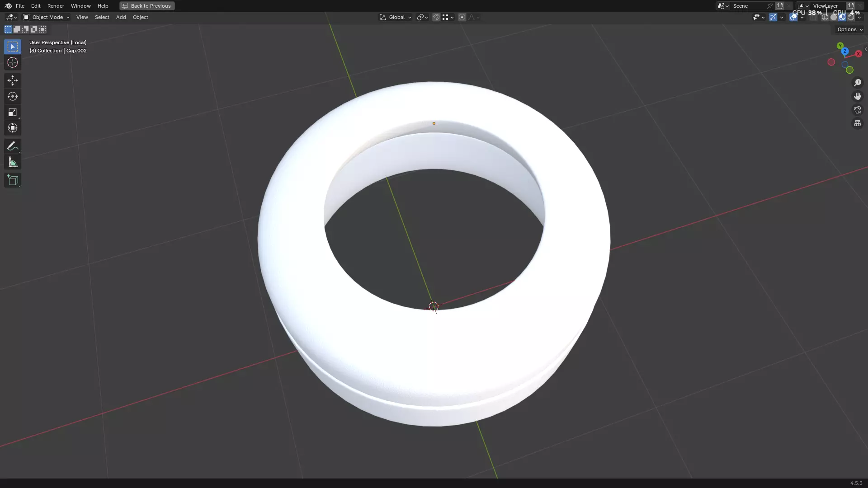
Task: Set selection mode to Subtract
Action: click(x=25, y=29)
